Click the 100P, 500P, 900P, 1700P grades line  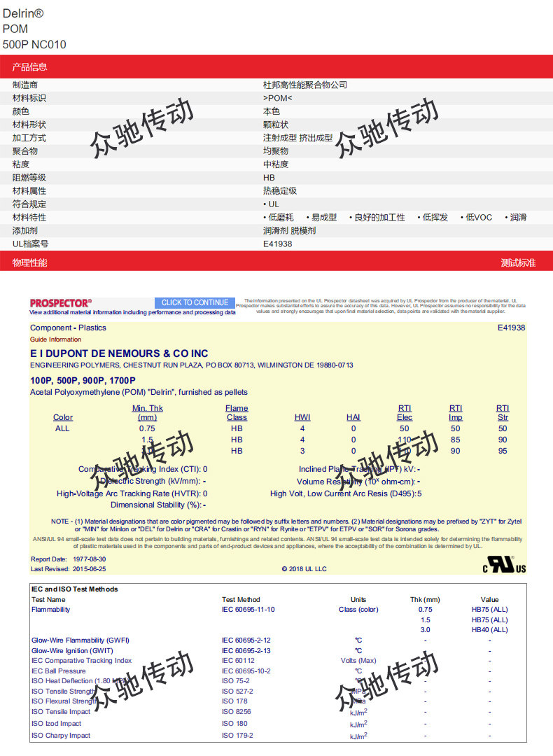[x=83, y=380]
